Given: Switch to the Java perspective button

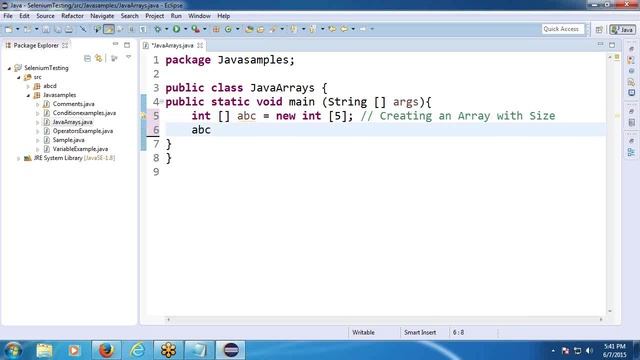Looking at the screenshot, I should pyautogui.click(x=622, y=29).
